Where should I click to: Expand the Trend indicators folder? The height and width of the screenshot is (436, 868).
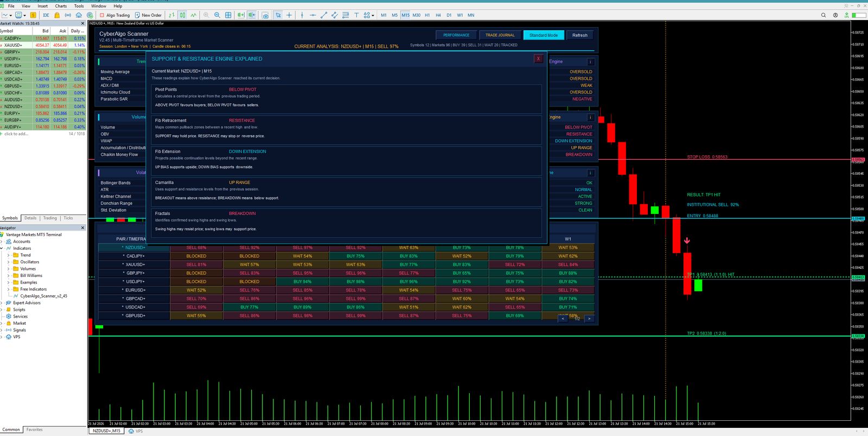(x=9, y=255)
